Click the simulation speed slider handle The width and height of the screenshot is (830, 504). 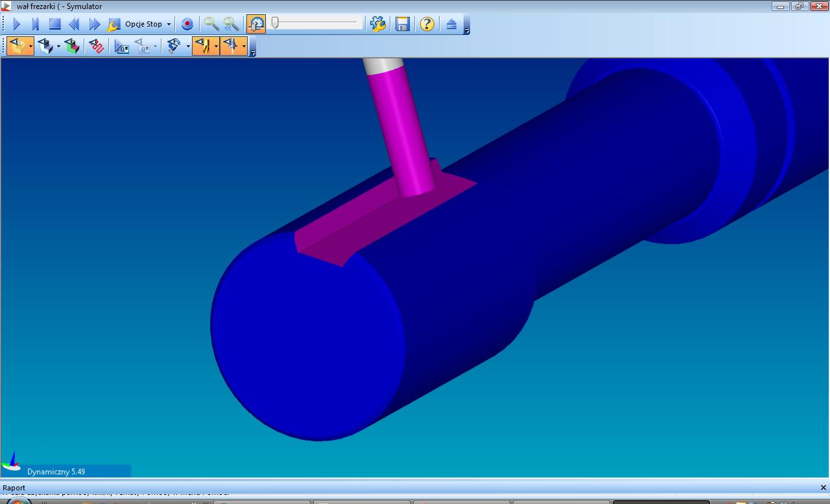[275, 23]
